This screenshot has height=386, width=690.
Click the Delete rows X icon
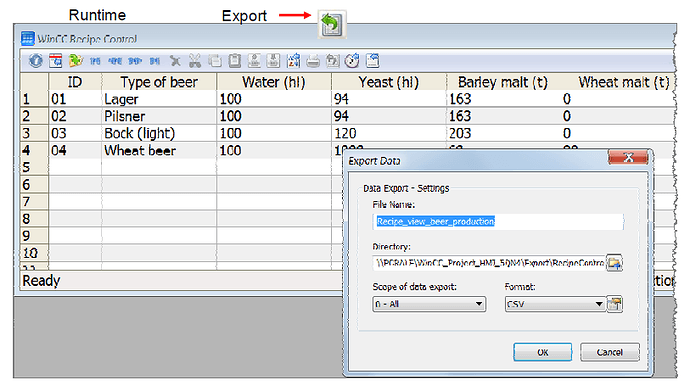click(175, 61)
